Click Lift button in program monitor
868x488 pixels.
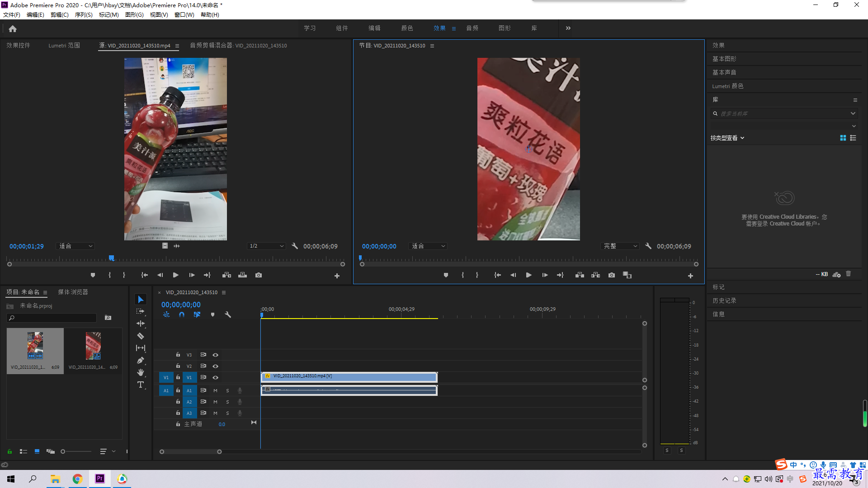click(x=580, y=275)
